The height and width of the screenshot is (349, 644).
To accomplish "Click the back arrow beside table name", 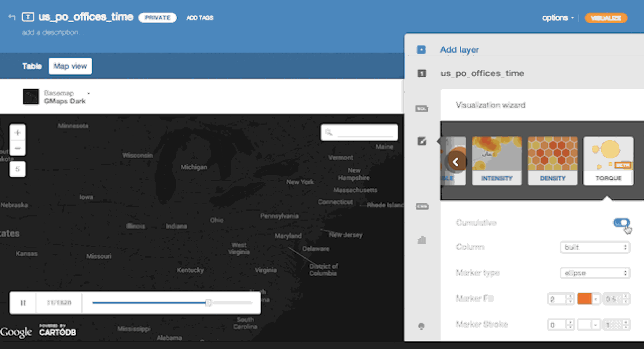I will pos(12,18).
